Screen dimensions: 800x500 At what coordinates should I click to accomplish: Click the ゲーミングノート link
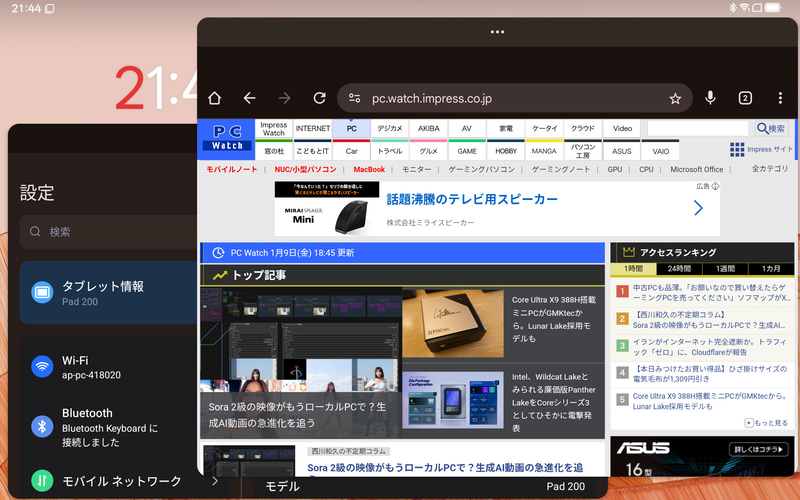561,169
